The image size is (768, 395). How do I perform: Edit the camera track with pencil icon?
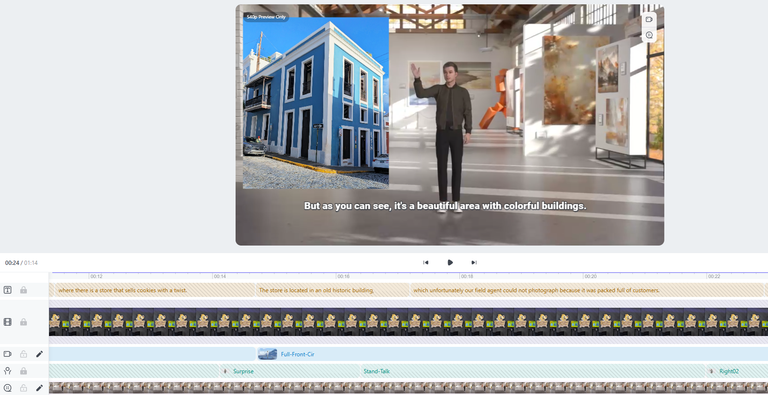[x=40, y=354]
